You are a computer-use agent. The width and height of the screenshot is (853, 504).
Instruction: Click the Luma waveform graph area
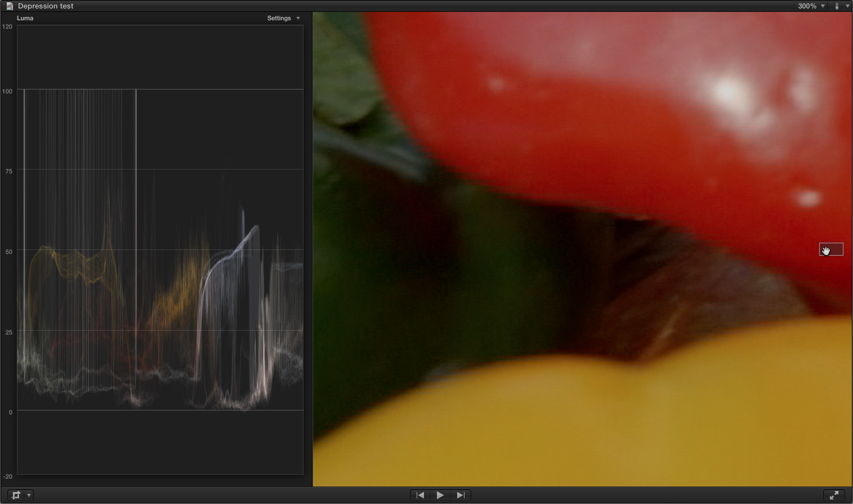tap(160, 249)
